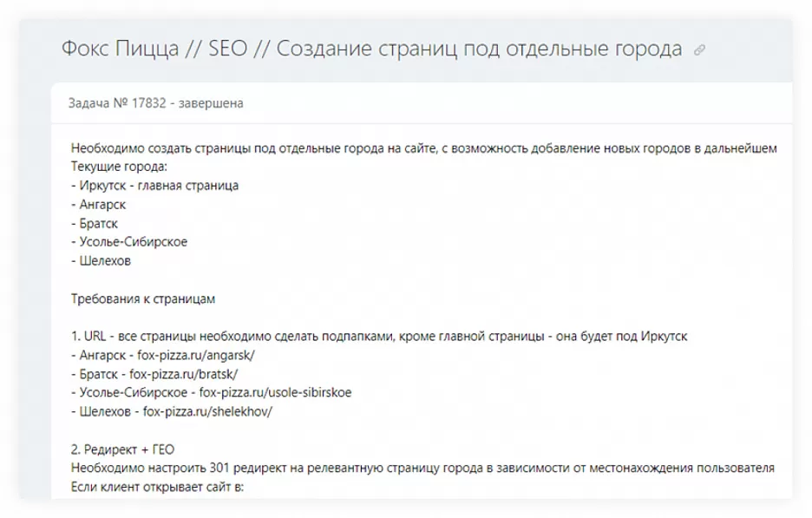812x518 pixels.
Task: Visit the fox-pizza.ru/shelekhov/ URL
Action: coord(207,411)
